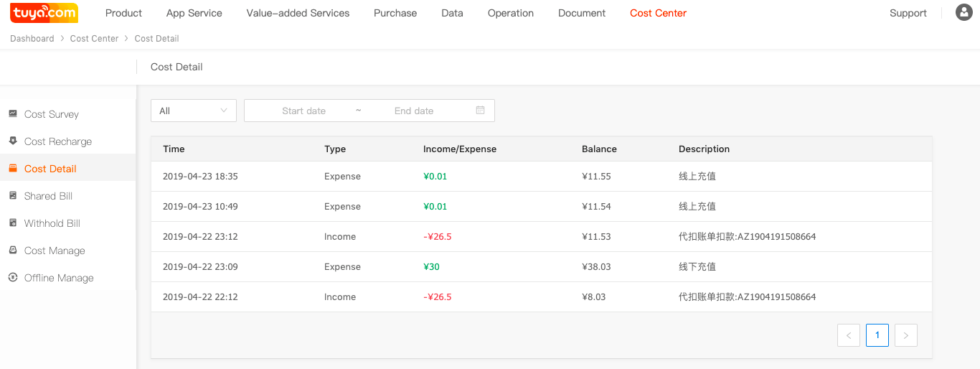Go to Dashboard breadcrumb
Image resolution: width=980 pixels, height=369 pixels.
pyautogui.click(x=32, y=39)
